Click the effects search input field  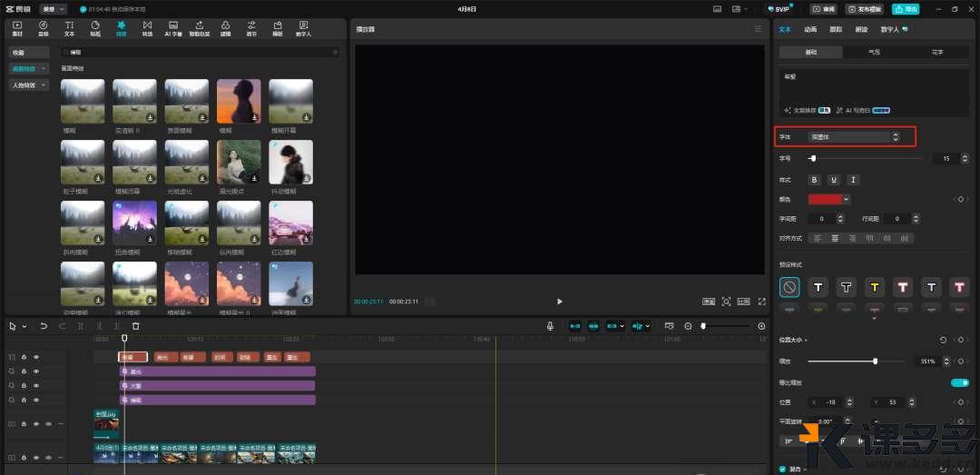tap(200, 53)
